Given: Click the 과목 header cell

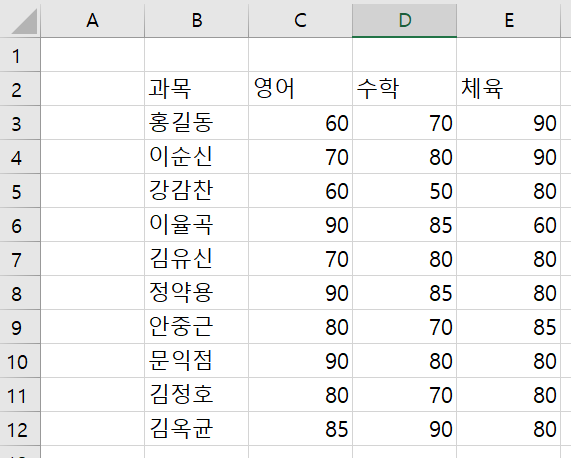Looking at the screenshot, I should pos(197,89).
